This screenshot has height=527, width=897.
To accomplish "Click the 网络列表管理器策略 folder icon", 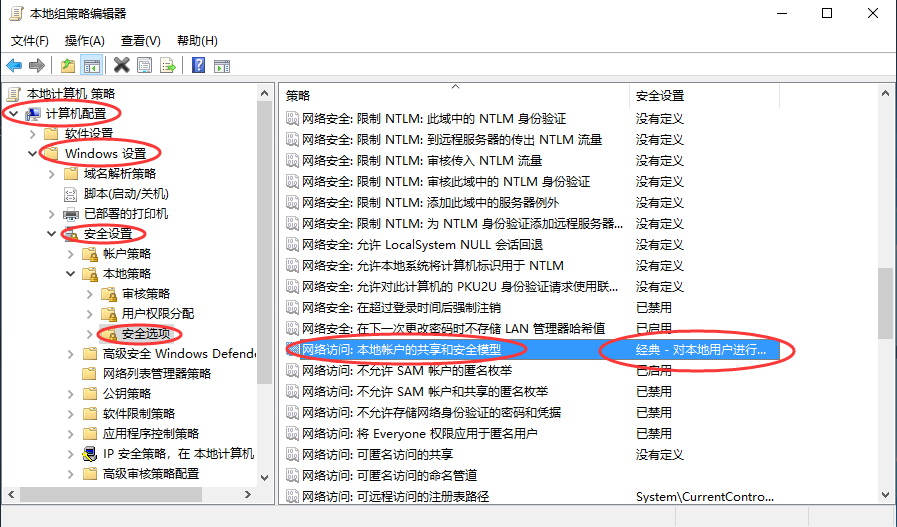I will click(x=90, y=374).
